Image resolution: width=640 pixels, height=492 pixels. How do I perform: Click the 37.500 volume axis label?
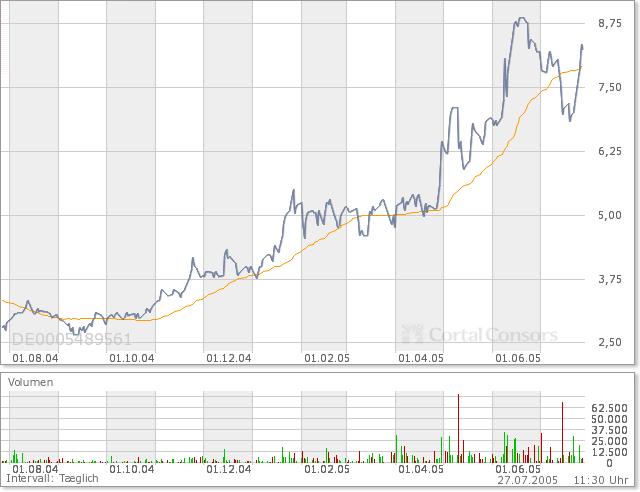[x=609, y=430]
